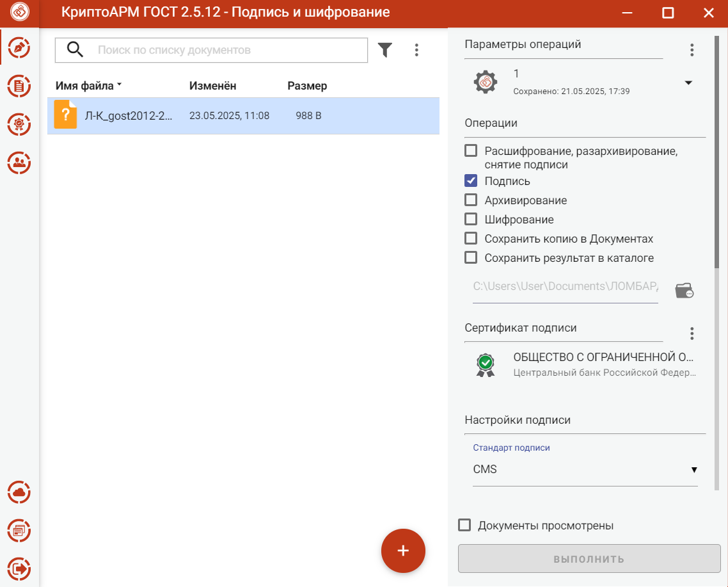728x587 pixels.
Task: Open document list three-dot menu
Action: (416, 50)
